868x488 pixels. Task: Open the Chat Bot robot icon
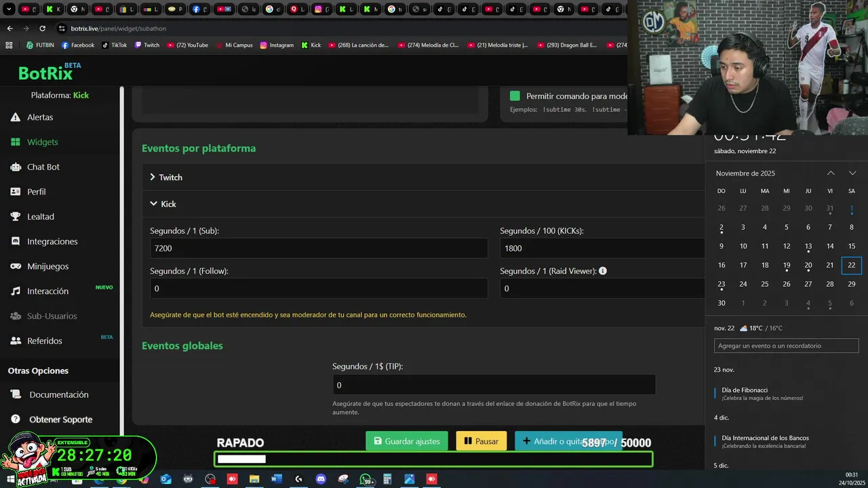pos(16,167)
